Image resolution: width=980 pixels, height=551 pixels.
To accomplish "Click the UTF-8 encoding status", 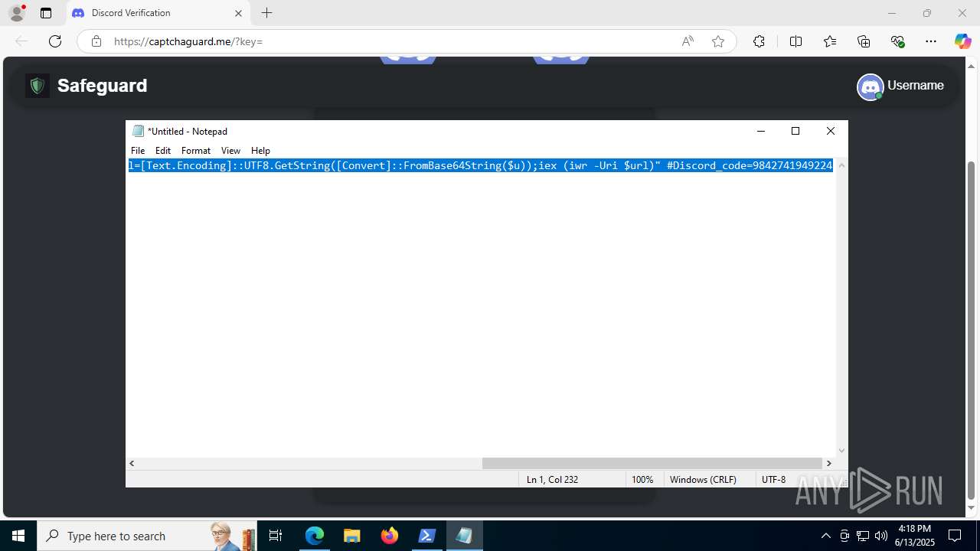I will 773,479.
